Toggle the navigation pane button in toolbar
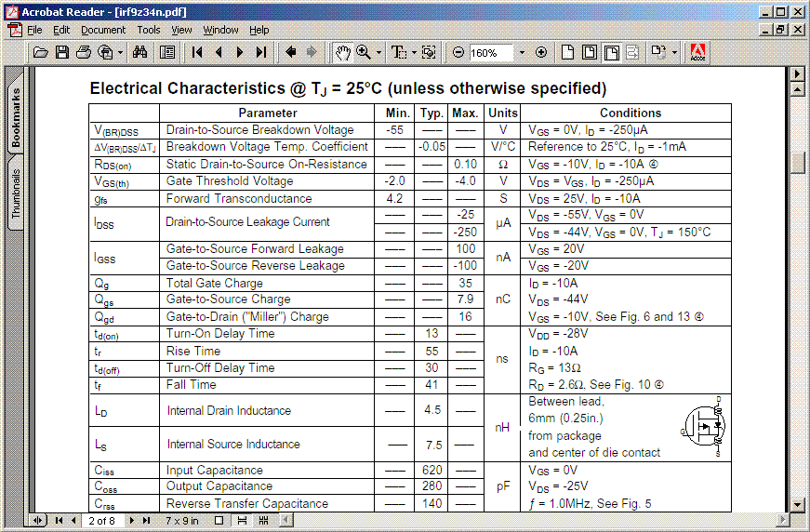Viewport: 810px width, 532px height. click(167, 53)
